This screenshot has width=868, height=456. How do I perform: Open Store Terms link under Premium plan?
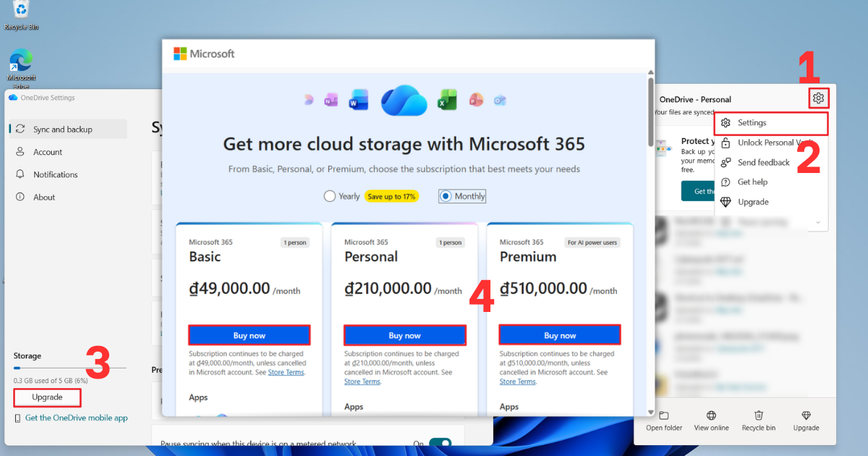[518, 381]
